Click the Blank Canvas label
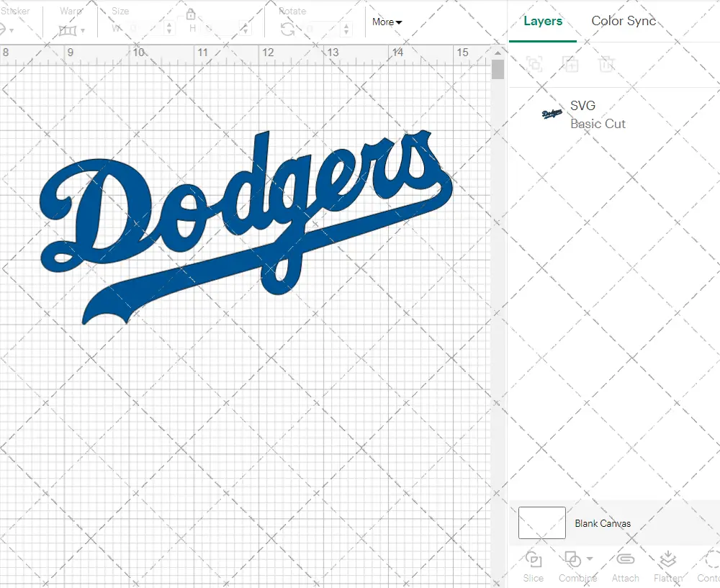Image resolution: width=720 pixels, height=588 pixels. click(x=603, y=523)
